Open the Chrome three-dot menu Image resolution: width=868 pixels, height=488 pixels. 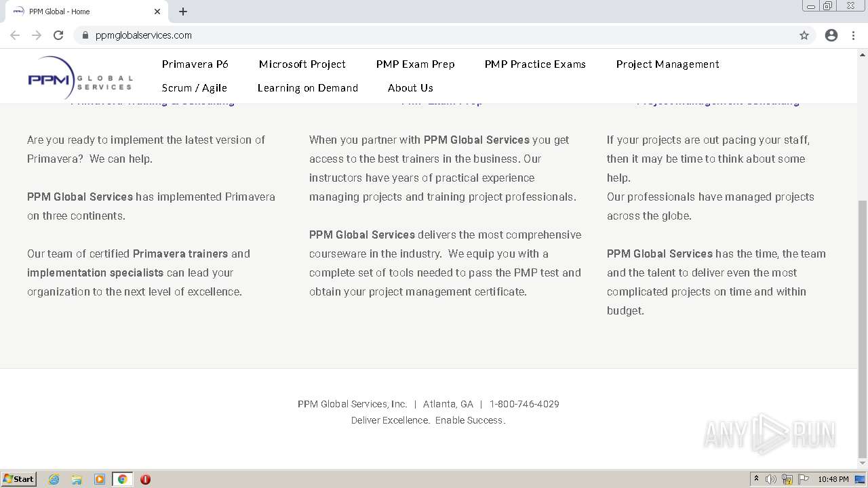point(853,35)
